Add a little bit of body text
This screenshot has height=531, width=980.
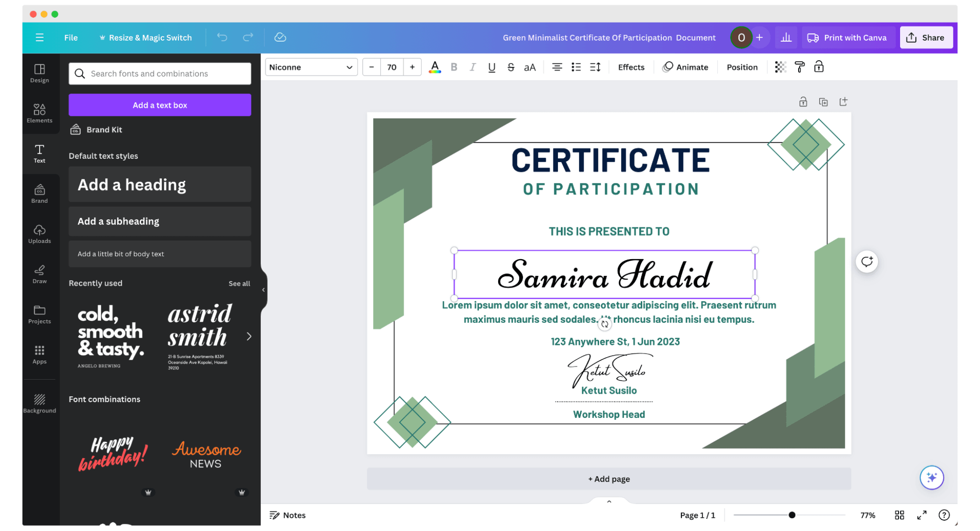160,254
